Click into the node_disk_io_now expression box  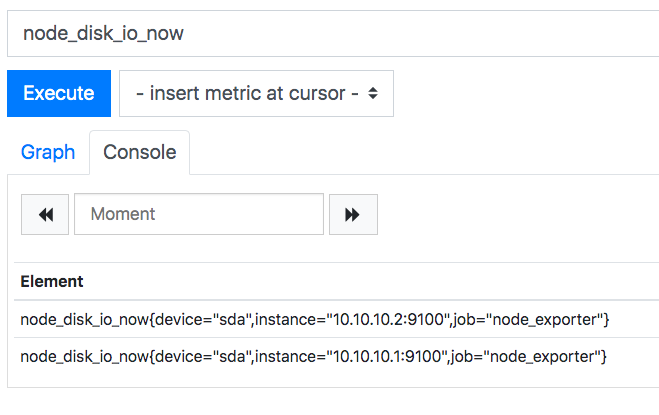[333, 34]
